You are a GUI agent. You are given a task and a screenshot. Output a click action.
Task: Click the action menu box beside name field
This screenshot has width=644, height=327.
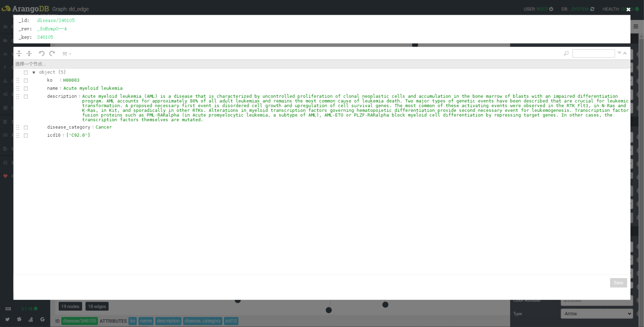pos(26,89)
